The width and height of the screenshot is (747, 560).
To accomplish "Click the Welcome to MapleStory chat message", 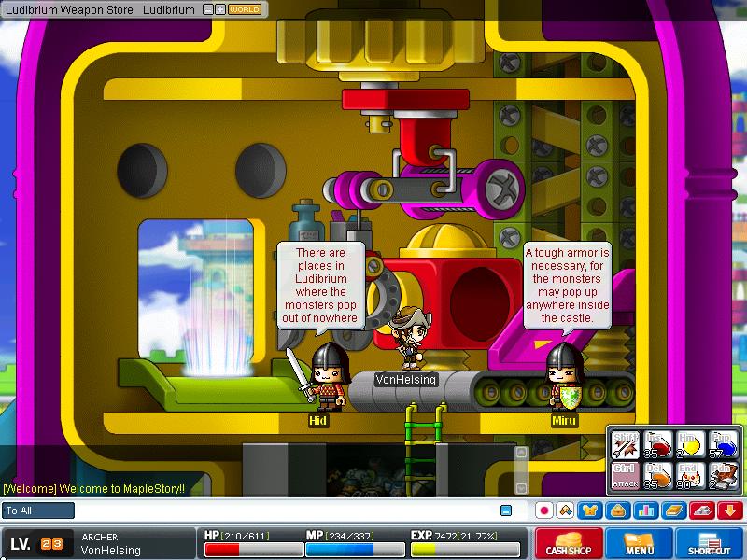I will click(x=94, y=488).
